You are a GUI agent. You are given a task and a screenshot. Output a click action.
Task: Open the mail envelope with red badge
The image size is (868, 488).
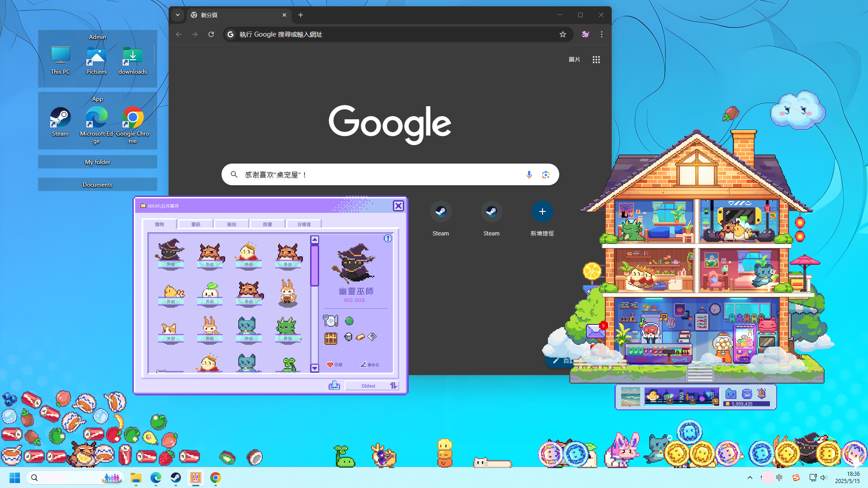click(595, 331)
